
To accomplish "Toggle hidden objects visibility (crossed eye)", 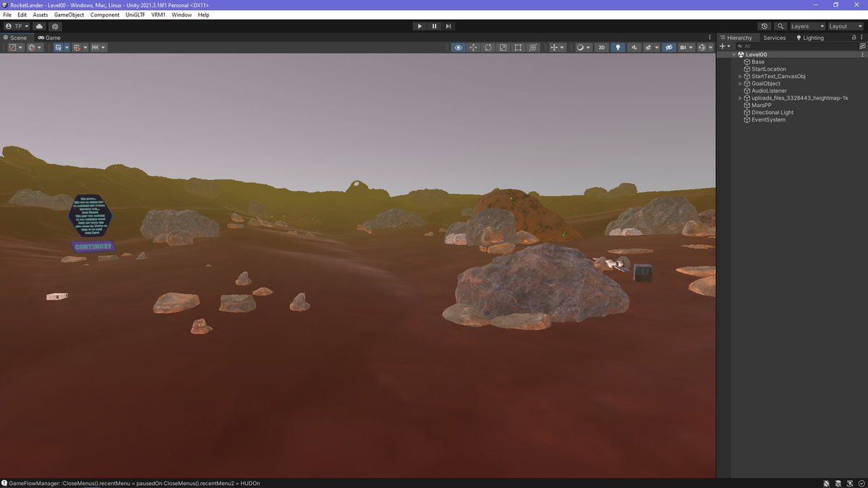I will coord(669,48).
